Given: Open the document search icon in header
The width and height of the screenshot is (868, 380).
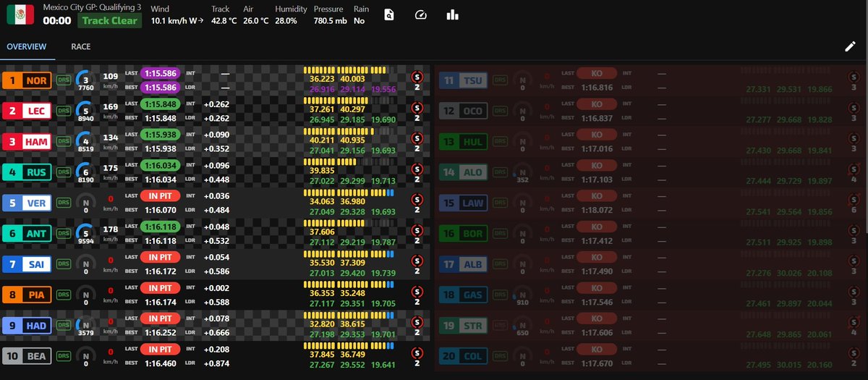Looking at the screenshot, I should 389,14.
